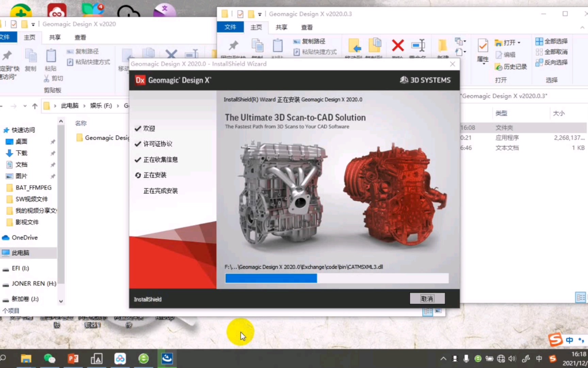
Task: Open File Explorer from taskbar
Action: pyautogui.click(x=26, y=358)
